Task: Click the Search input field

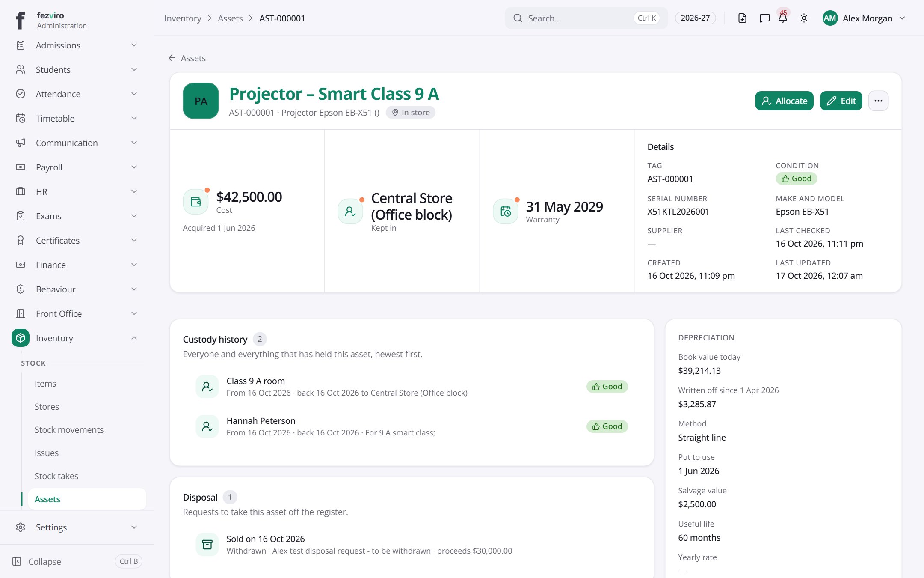Action: (586, 18)
